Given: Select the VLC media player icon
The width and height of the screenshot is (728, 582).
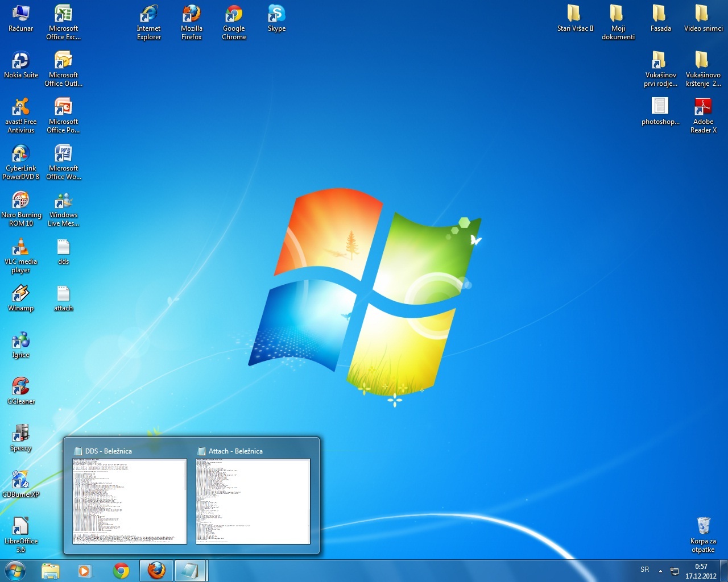Looking at the screenshot, I should pos(20,248).
